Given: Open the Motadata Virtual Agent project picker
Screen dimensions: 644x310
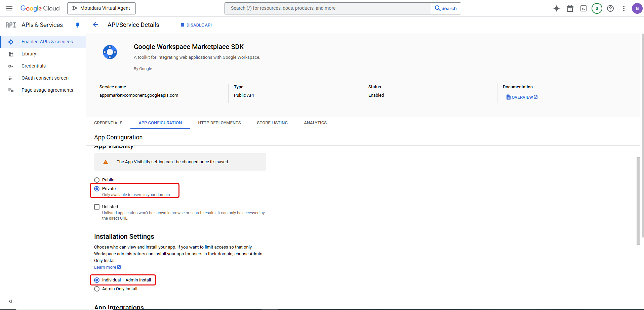Looking at the screenshot, I should pos(101,8).
